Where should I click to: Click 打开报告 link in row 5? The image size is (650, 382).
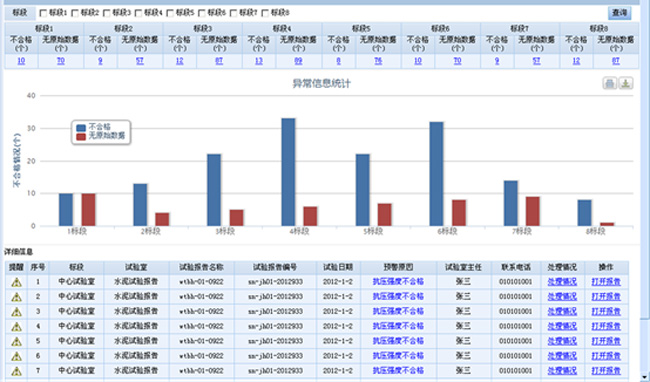pyautogui.click(x=606, y=341)
